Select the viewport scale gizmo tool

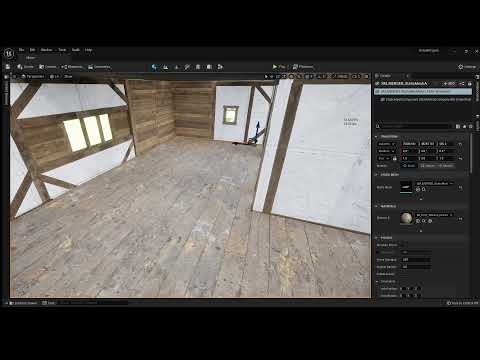(284, 76)
